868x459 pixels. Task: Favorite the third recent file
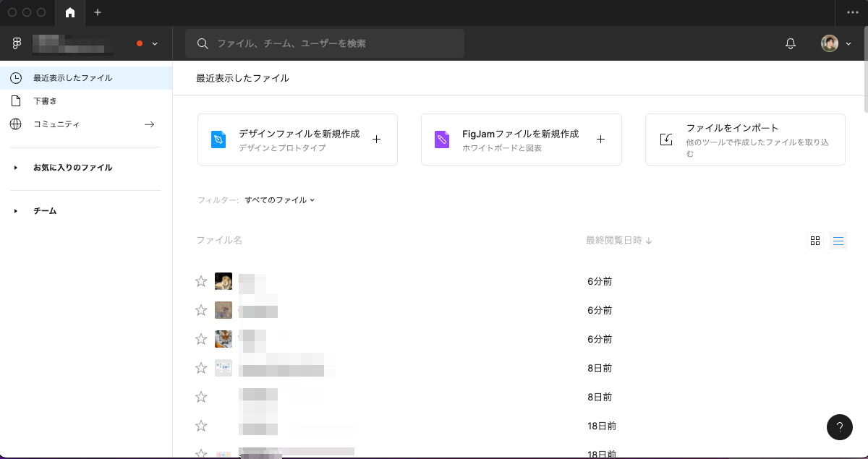pyautogui.click(x=201, y=339)
